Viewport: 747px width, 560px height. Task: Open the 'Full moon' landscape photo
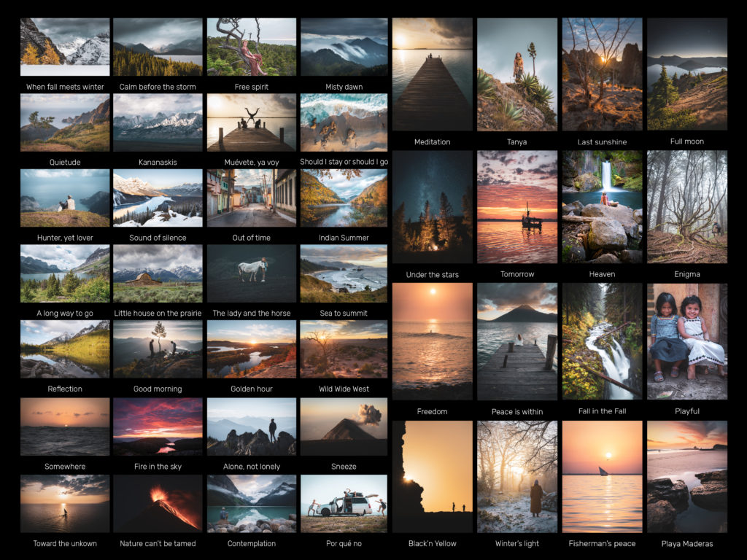[x=687, y=74]
